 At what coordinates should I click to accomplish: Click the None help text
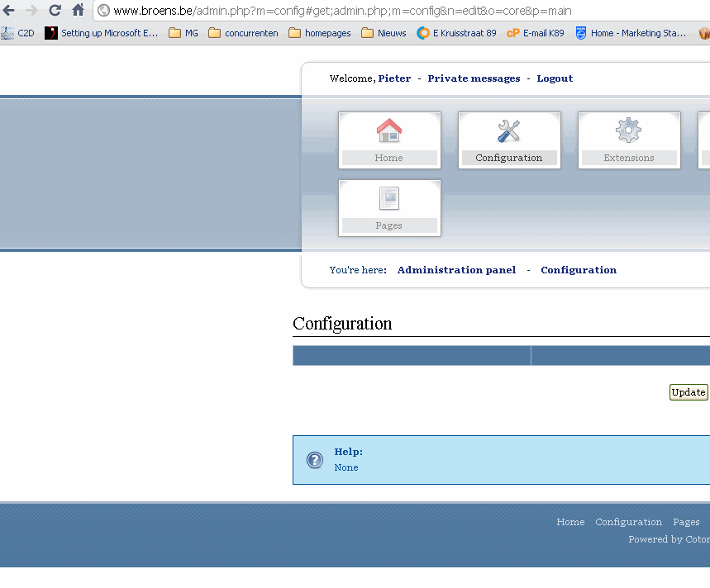click(346, 467)
